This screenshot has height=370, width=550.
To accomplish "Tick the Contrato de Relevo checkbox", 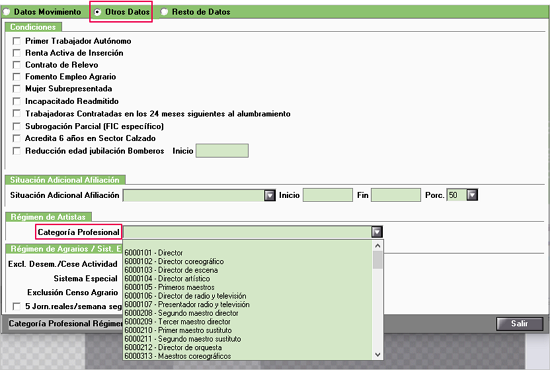I will [x=16, y=65].
